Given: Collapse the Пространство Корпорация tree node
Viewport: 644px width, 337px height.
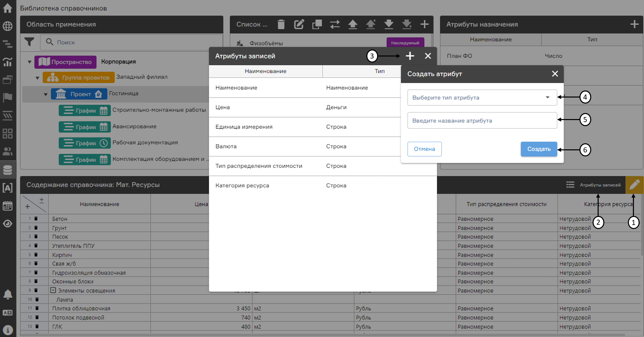Looking at the screenshot, I should tap(30, 62).
